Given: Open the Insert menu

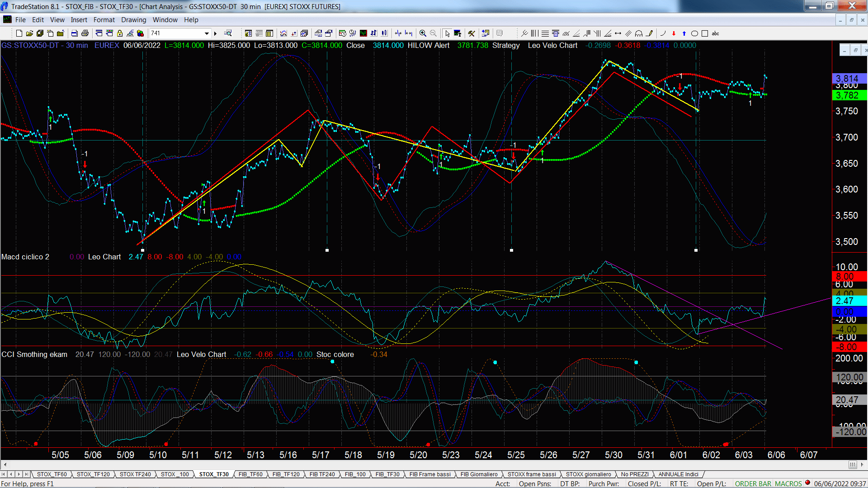Looking at the screenshot, I should [x=79, y=20].
